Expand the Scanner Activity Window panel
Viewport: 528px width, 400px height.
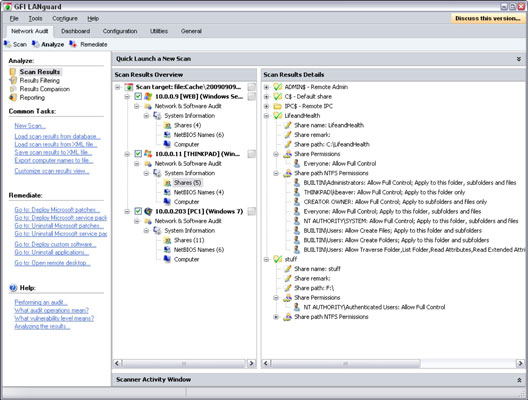click(x=519, y=380)
